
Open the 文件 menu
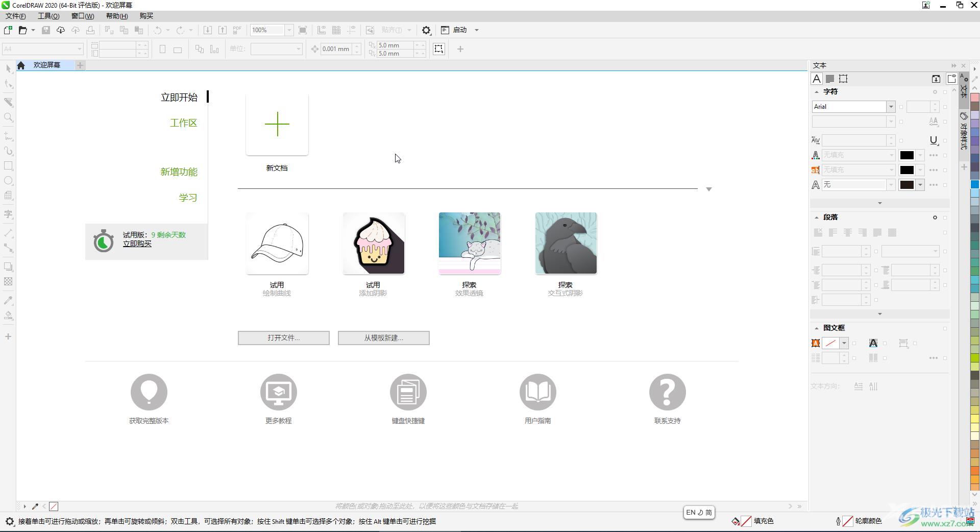click(16, 16)
